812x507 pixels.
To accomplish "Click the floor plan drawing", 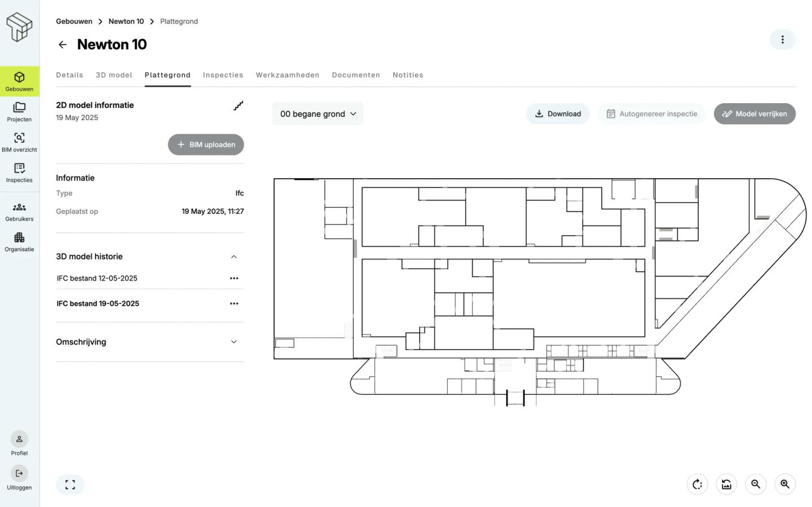I will click(x=540, y=292).
